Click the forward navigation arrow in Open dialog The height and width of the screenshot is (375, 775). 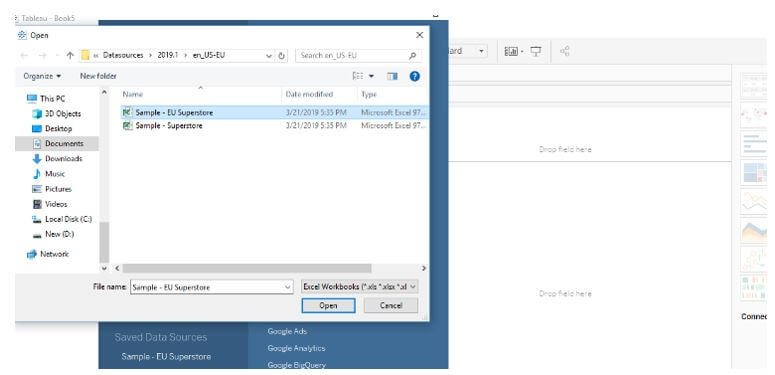pyautogui.click(x=43, y=56)
